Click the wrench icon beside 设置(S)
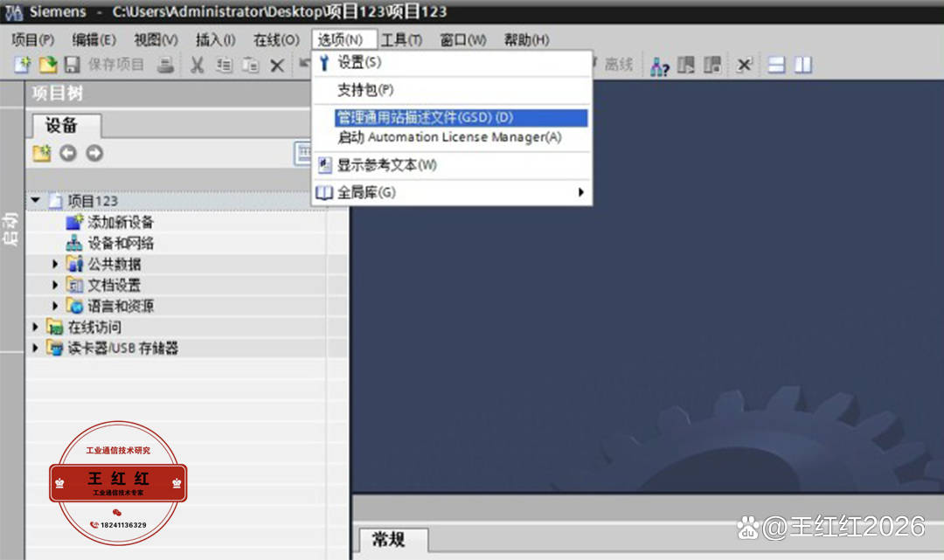Image resolution: width=944 pixels, height=560 pixels. point(324,62)
